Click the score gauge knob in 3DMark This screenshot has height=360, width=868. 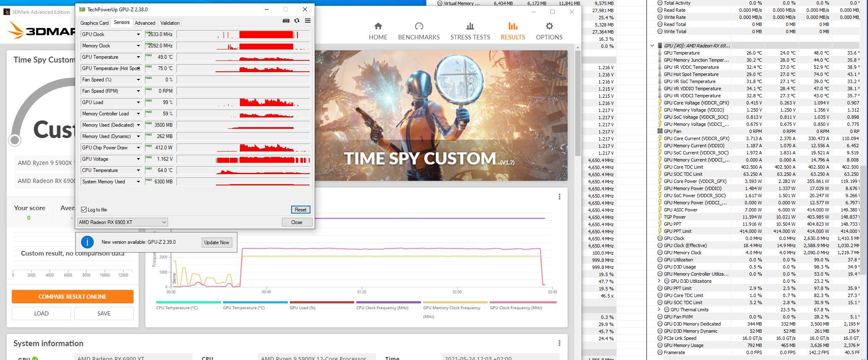click(15, 140)
